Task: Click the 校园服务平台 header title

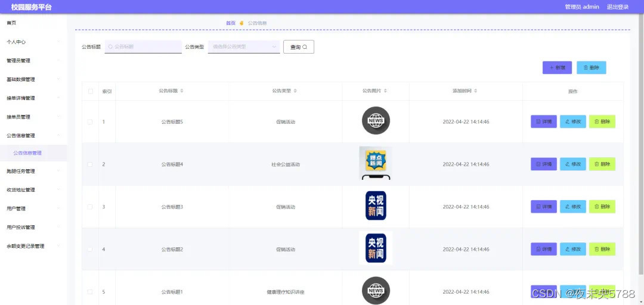Action: pos(32,7)
